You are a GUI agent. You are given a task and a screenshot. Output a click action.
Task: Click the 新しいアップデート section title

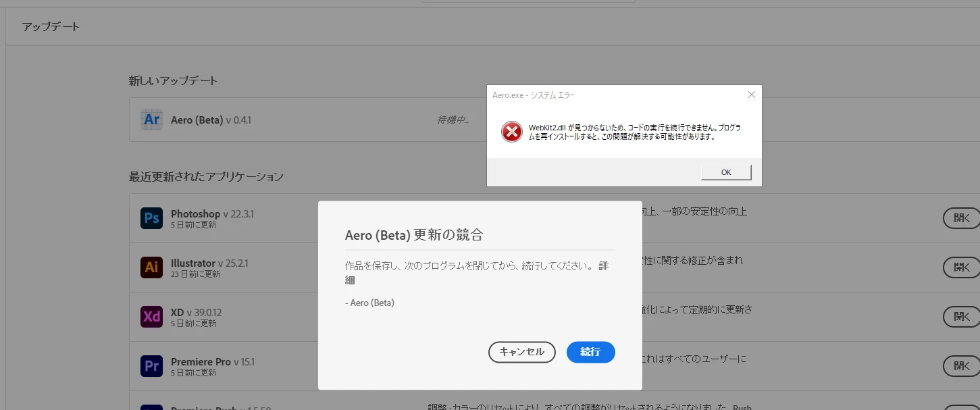pos(173,80)
